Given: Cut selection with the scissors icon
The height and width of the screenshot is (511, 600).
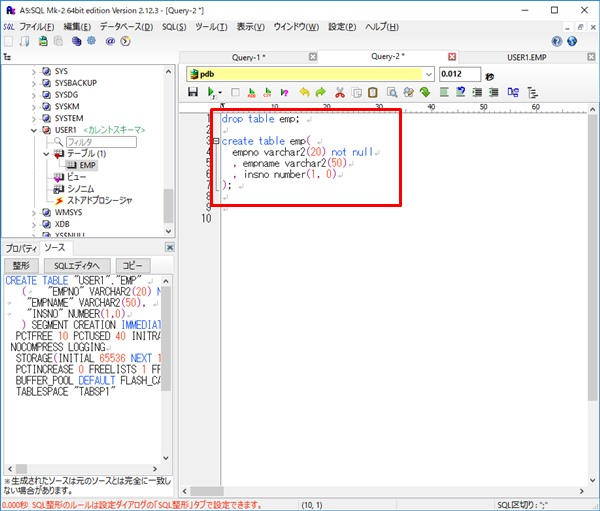Looking at the screenshot, I should pyautogui.click(x=340, y=92).
